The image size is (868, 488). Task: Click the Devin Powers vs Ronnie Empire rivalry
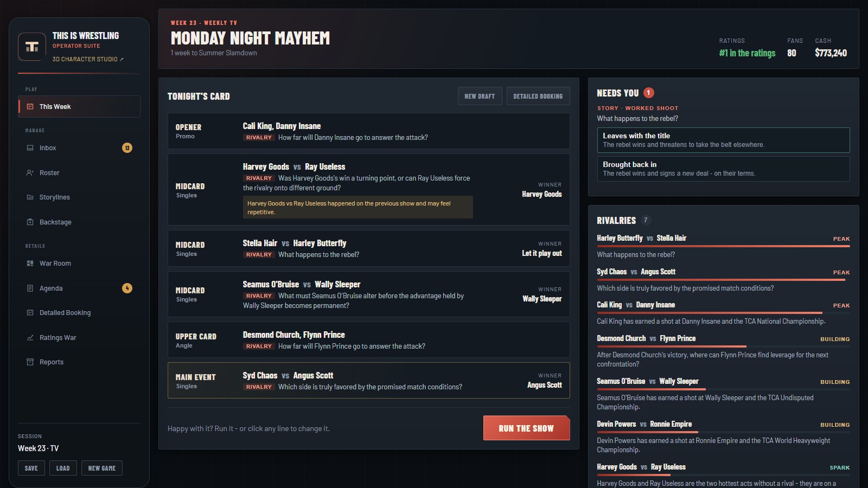point(723,437)
